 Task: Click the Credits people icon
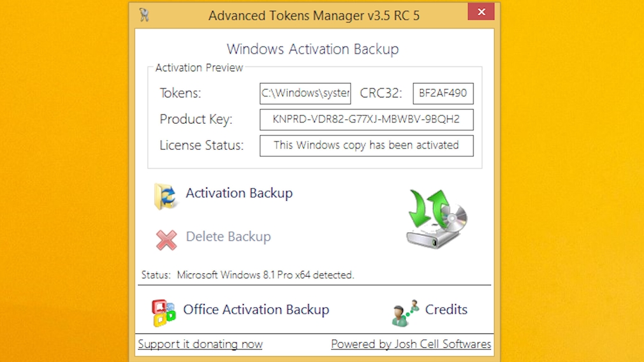[x=405, y=312]
